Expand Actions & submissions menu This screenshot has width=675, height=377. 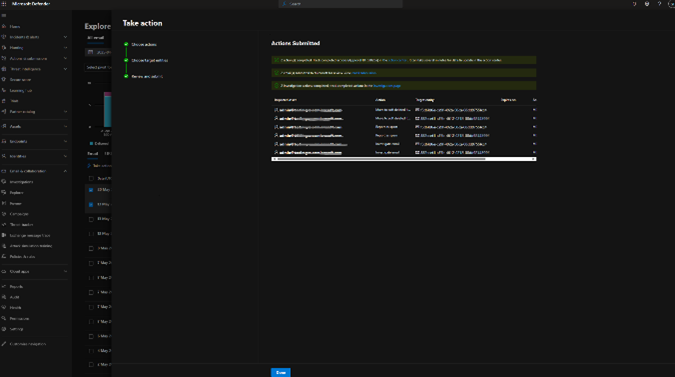[x=65, y=58]
